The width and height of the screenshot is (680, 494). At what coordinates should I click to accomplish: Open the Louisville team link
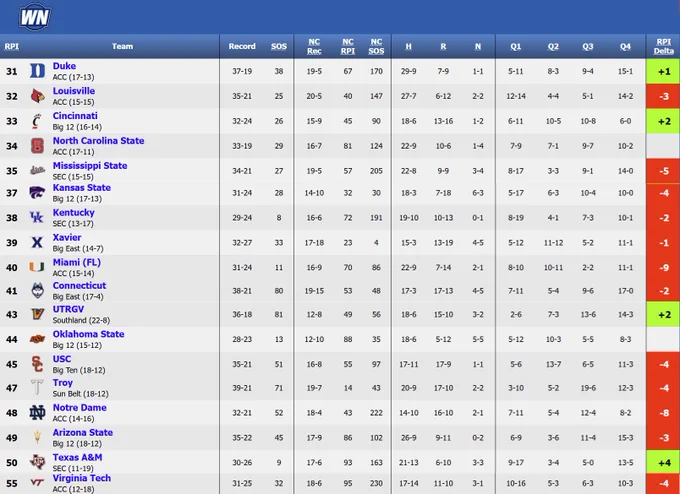(74, 91)
